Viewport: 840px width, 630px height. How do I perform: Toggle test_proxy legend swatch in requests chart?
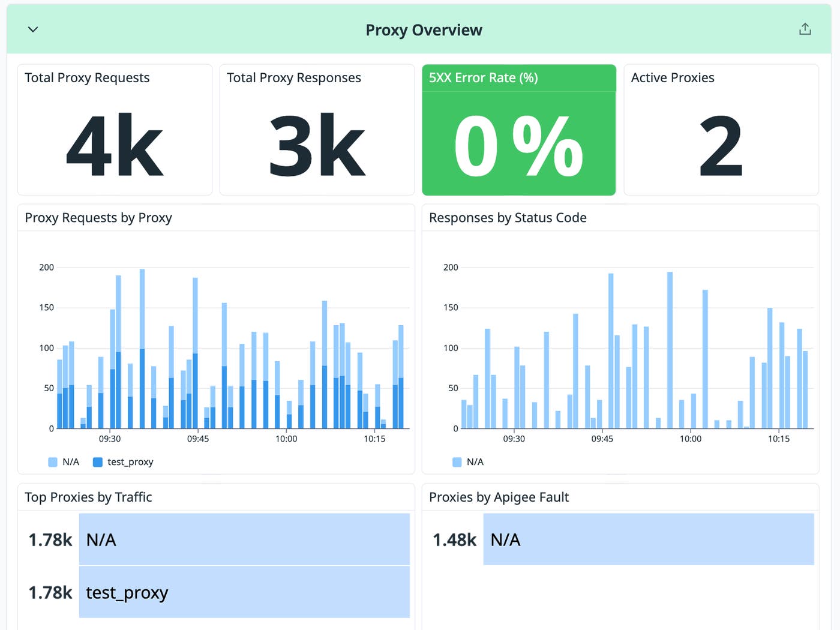(98, 462)
